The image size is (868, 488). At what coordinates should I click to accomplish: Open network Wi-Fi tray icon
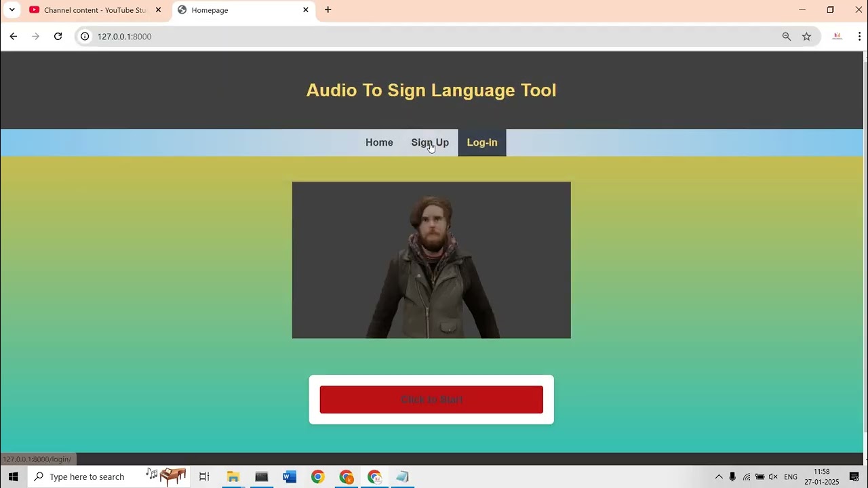[x=747, y=476]
